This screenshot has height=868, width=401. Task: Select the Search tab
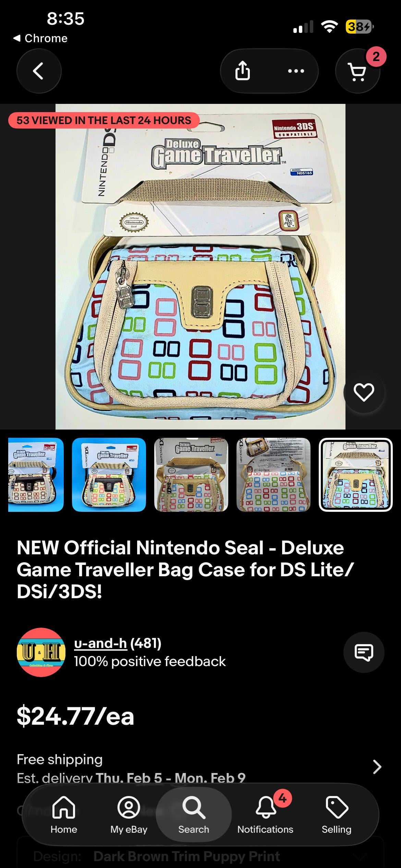point(194,815)
